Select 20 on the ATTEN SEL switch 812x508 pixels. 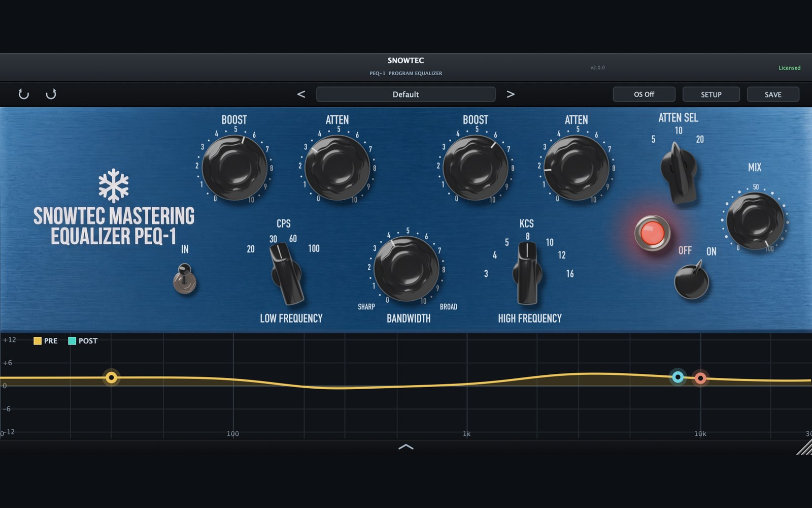point(700,139)
